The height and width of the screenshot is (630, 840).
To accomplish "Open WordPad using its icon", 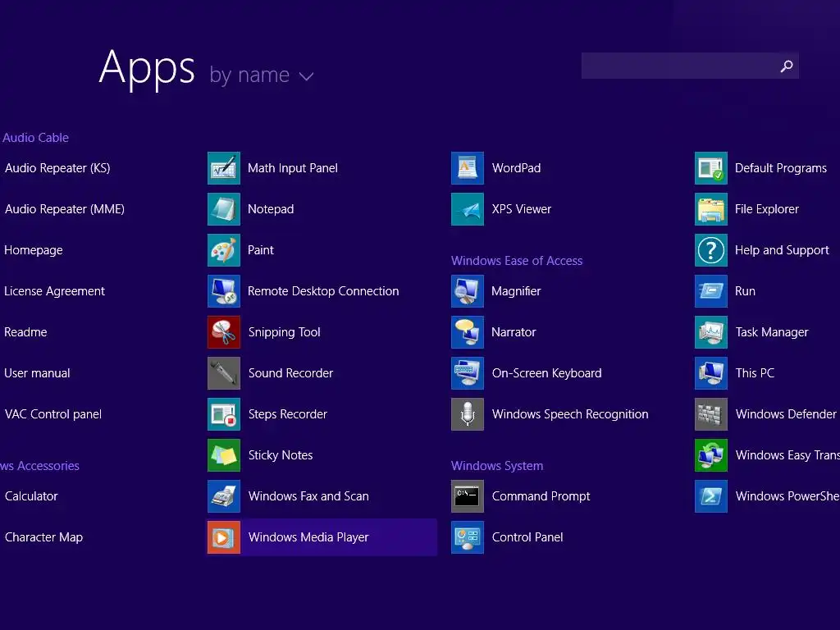I will (x=467, y=168).
